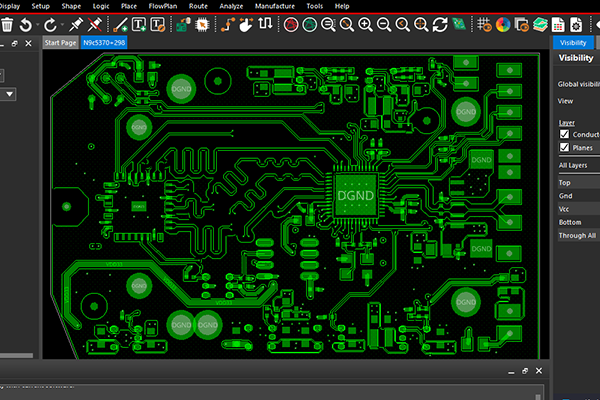Expand the redo history dropdown arrow
Viewport: 600px width, 400px height.
(x=63, y=24)
